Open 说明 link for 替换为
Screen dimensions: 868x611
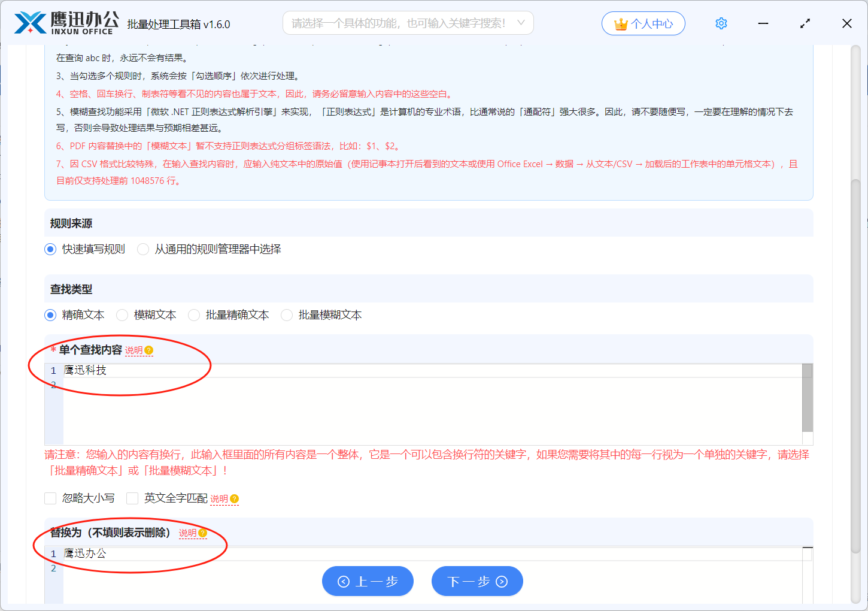click(x=187, y=533)
